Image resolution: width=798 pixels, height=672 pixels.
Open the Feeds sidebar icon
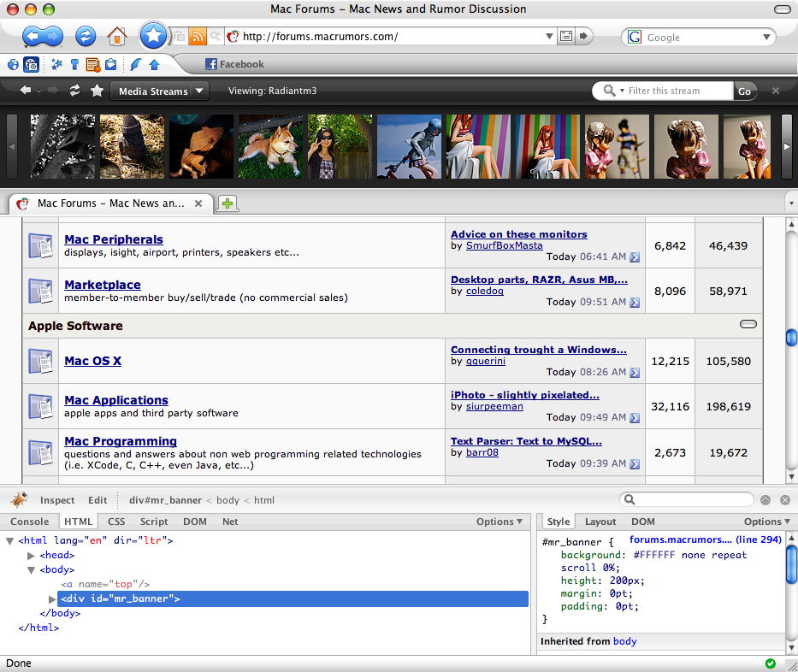(93, 65)
